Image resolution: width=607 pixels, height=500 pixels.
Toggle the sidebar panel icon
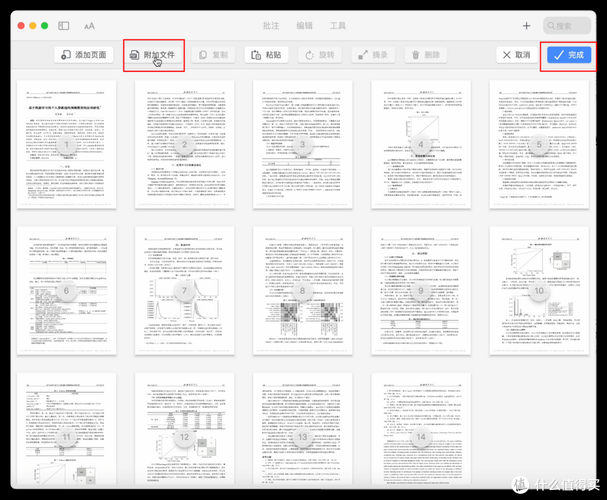tap(64, 26)
